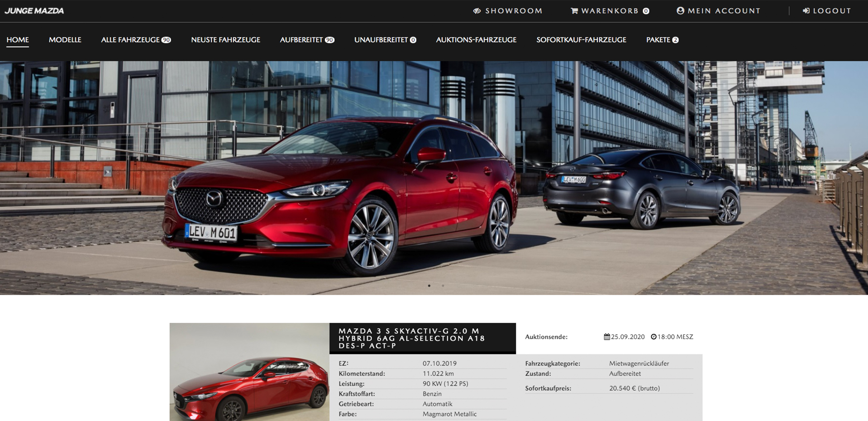The height and width of the screenshot is (421, 868).
Task: Open the red Mazda 3 listing thumbnail
Action: pos(249,372)
